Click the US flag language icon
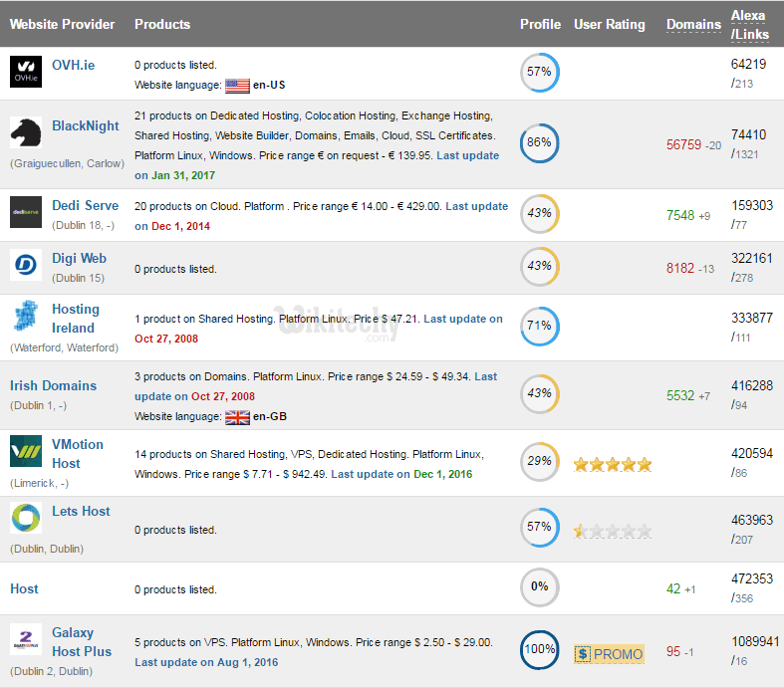 click(x=237, y=86)
